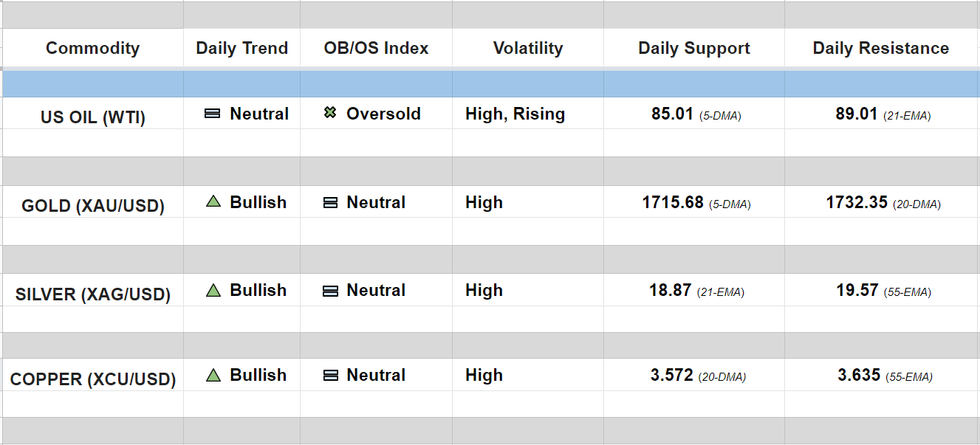Select the "High, Rising" volatility cell
Screen dimensions: 980x445
[515, 114]
